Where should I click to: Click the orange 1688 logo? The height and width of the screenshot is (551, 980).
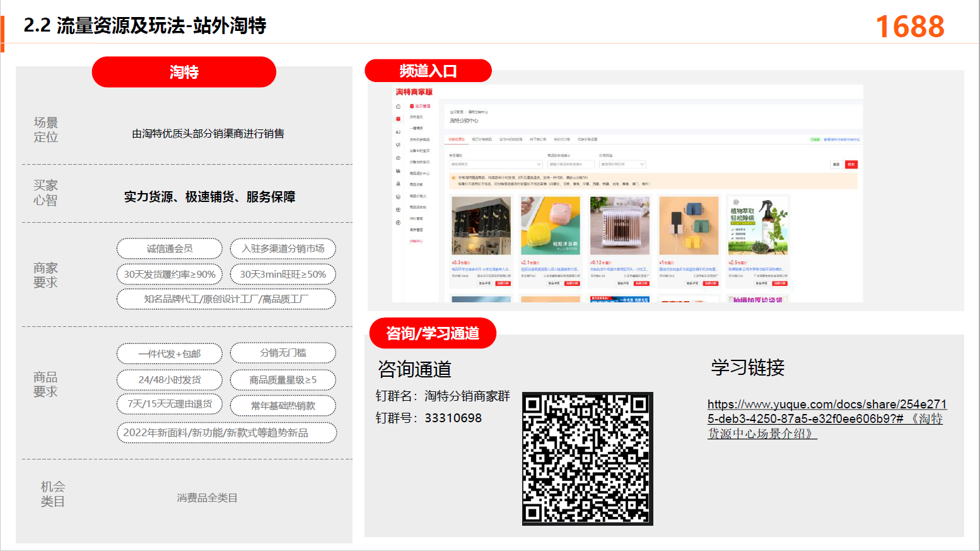(910, 27)
